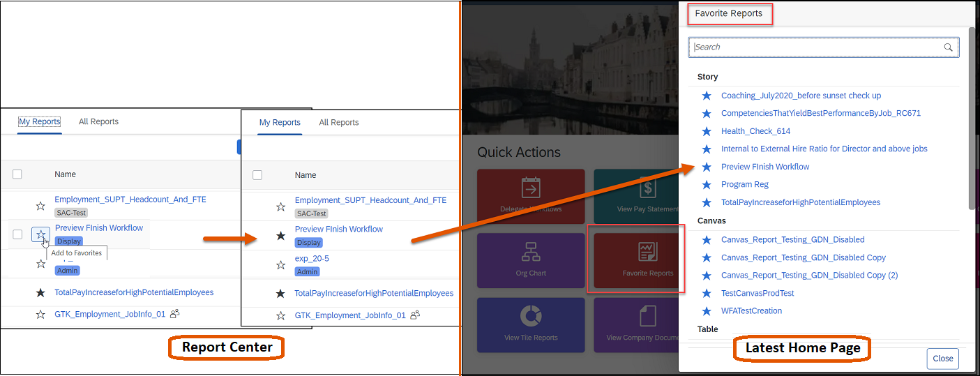Click the Add to Favorites star button
The image size is (980, 376).
40,234
